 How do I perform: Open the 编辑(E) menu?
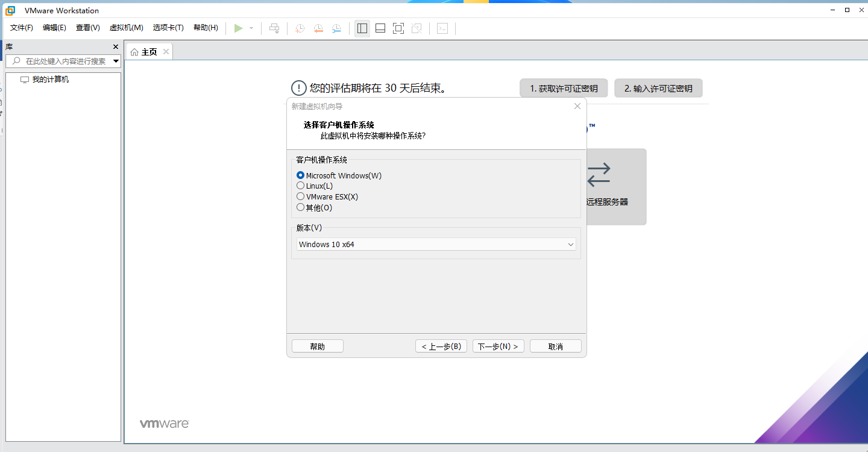pos(54,28)
